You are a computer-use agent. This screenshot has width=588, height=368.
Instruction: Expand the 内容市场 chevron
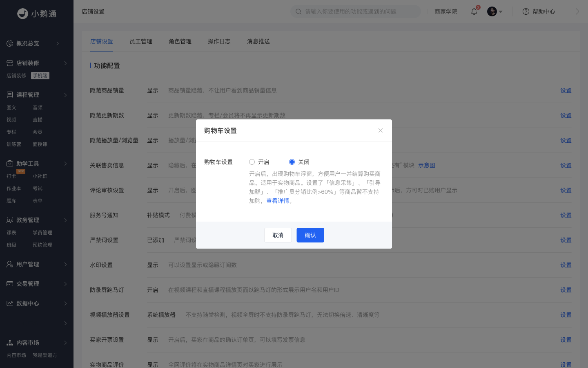tap(65, 343)
